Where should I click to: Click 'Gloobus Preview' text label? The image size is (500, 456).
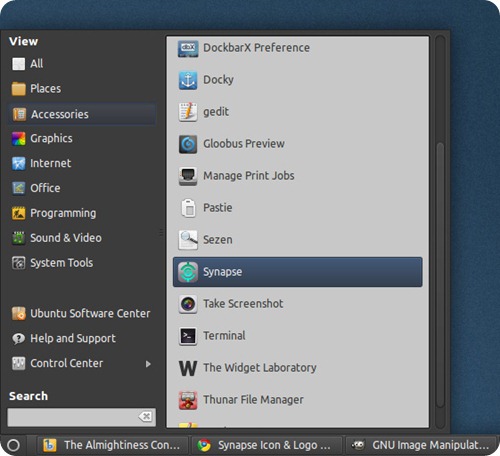(244, 144)
